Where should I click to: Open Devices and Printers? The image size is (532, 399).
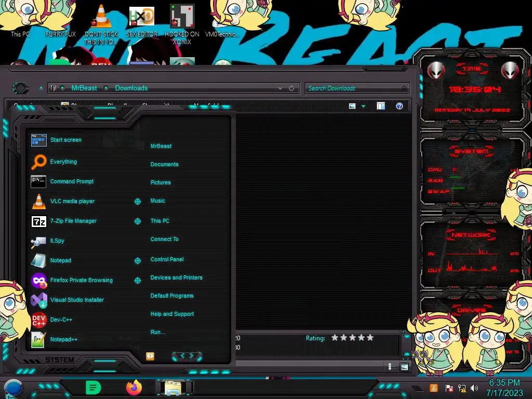(x=177, y=277)
